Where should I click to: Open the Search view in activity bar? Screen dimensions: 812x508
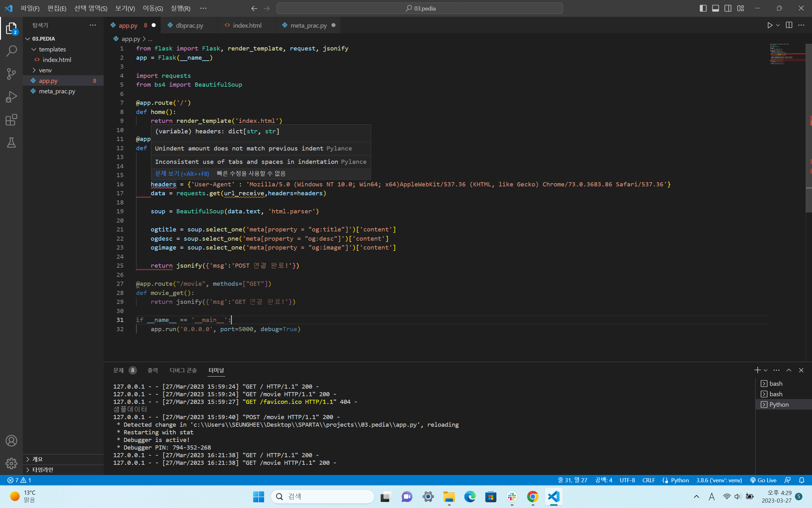[x=11, y=51]
